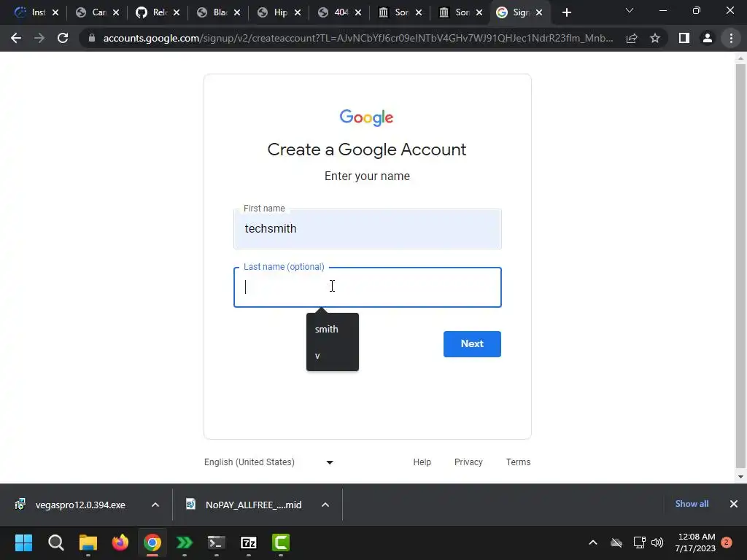This screenshot has height=560, width=747.
Task: Reload the current page
Action: click(x=63, y=38)
